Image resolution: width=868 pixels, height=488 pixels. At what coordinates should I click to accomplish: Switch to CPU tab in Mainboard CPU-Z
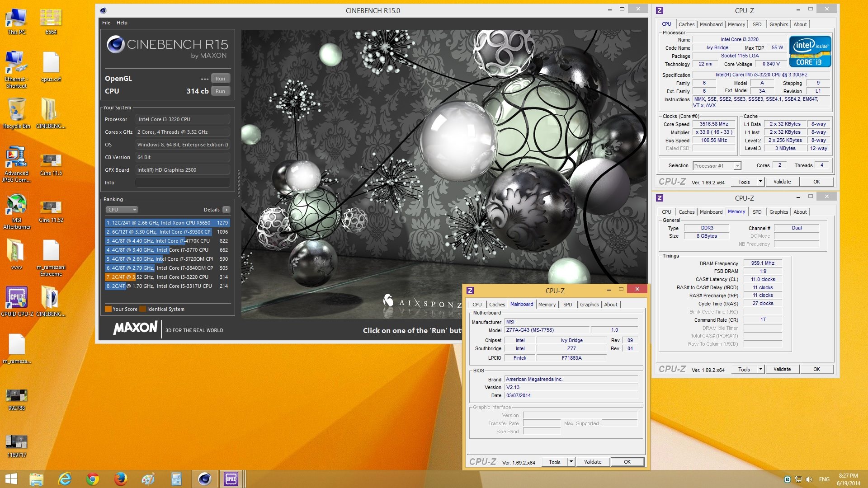(x=477, y=305)
